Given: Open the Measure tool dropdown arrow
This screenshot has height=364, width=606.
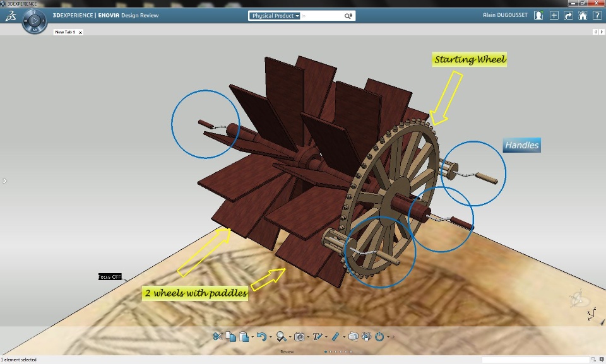Looking at the screenshot, I should click(343, 337).
